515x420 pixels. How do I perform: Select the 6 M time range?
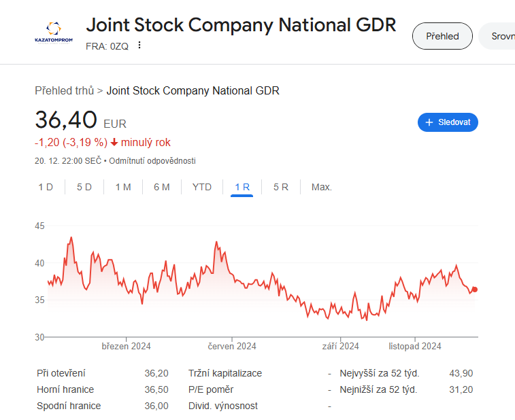tap(162, 187)
